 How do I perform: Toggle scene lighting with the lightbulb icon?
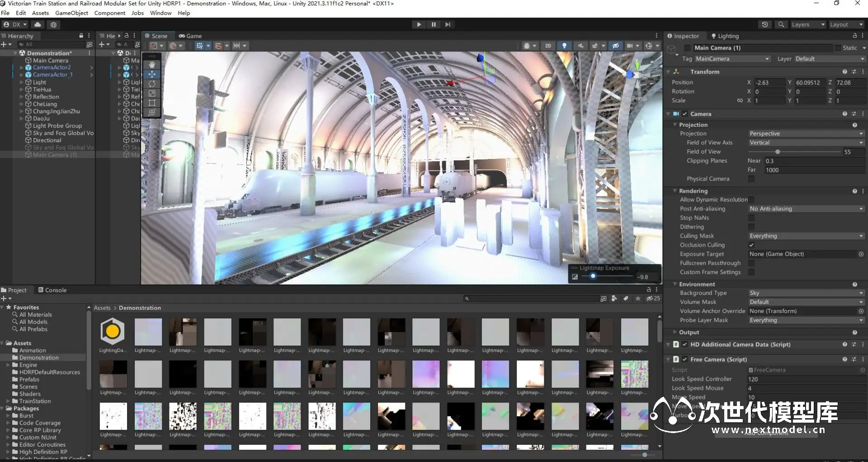tap(564, 46)
